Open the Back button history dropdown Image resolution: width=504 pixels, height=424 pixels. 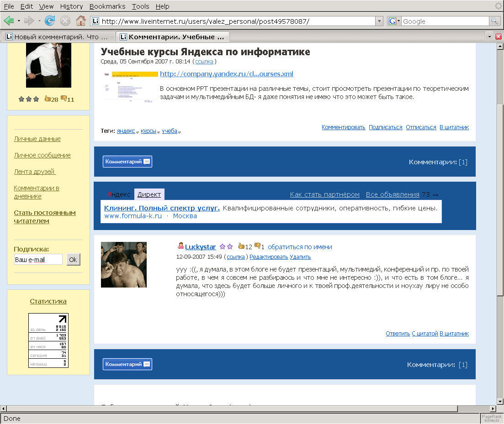click(19, 21)
